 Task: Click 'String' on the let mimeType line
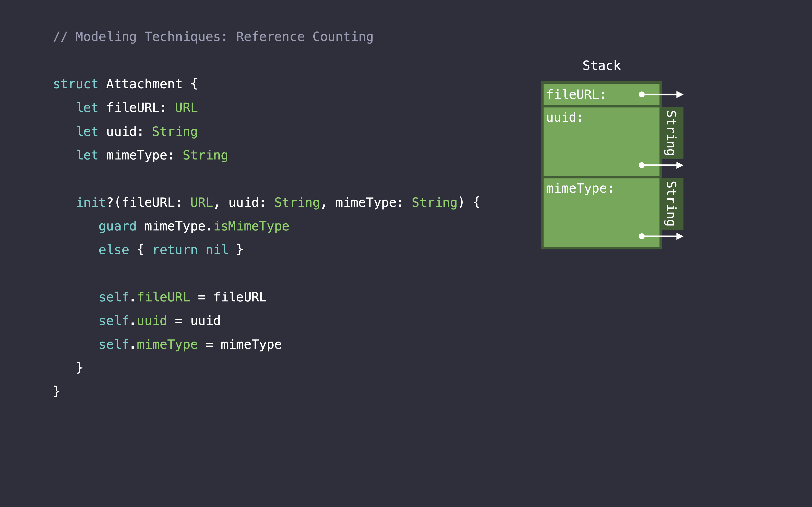(x=205, y=155)
